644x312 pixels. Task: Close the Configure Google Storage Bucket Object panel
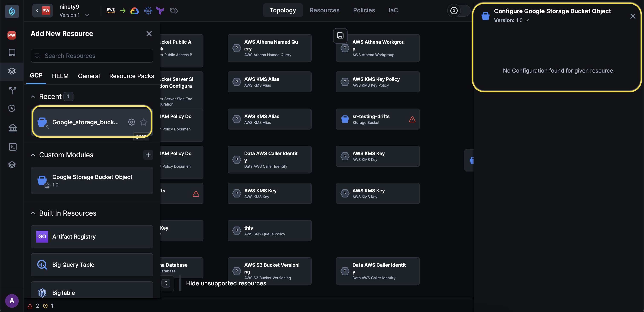[x=633, y=16]
